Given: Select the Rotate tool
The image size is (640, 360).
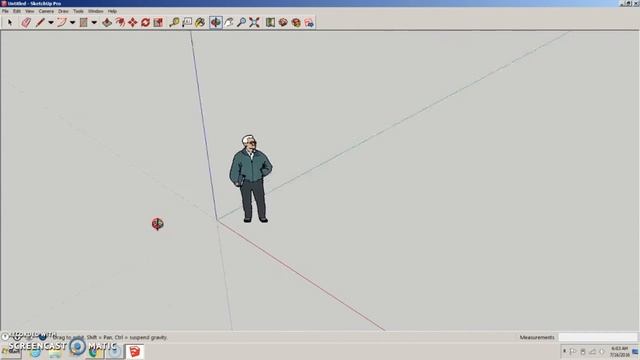Looking at the screenshot, I should pos(145,22).
